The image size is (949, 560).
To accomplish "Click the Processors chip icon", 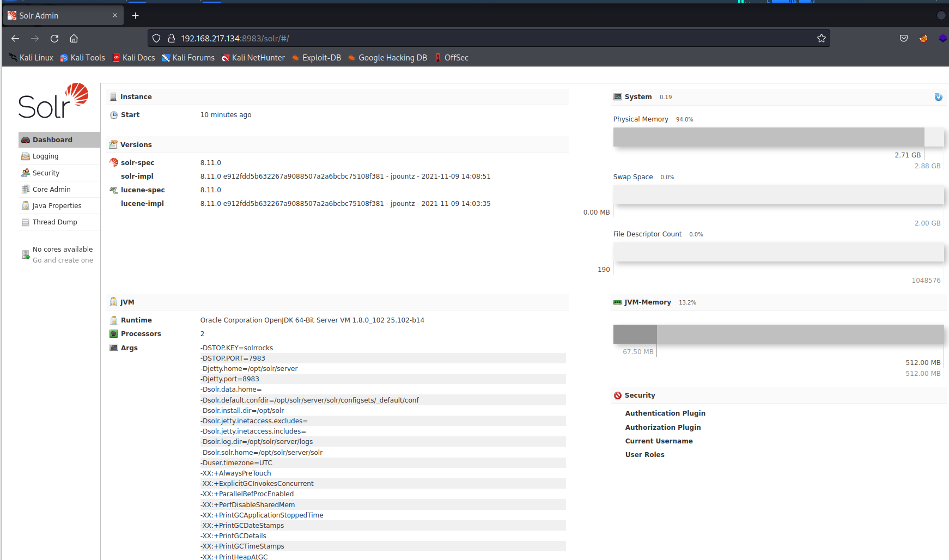I will [114, 334].
